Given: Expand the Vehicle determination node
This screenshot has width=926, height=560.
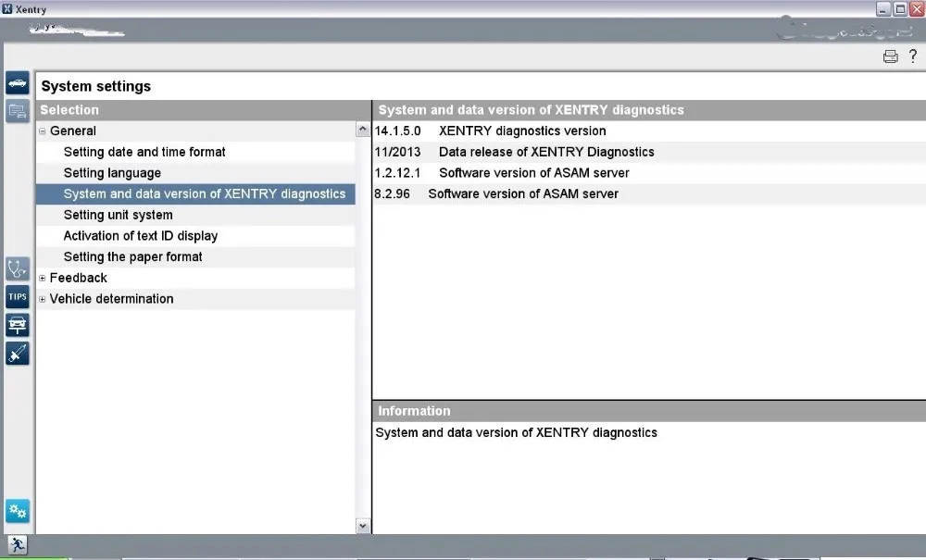Looking at the screenshot, I should coord(42,299).
